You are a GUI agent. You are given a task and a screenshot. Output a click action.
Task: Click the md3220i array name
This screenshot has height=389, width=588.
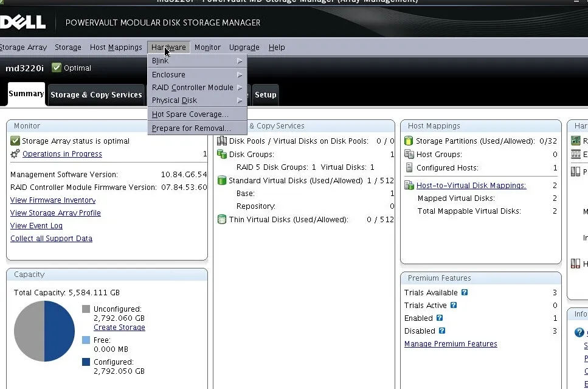[24, 68]
